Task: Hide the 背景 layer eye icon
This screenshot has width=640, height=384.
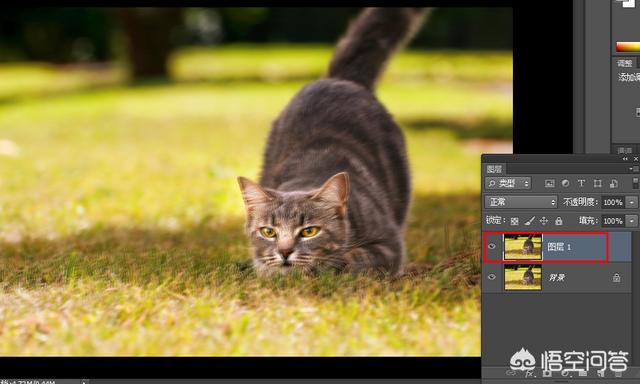Action: click(x=492, y=277)
